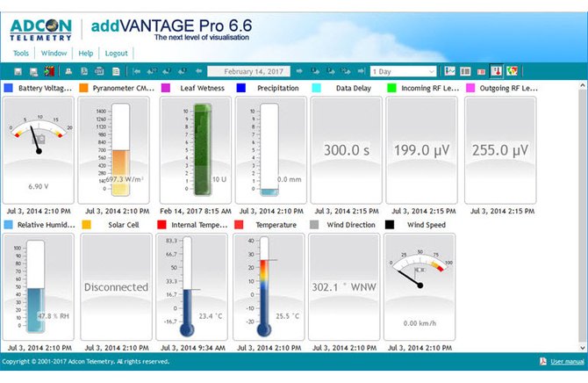Go to the next date with the right arrow
Viewport: 588px width, 383px height.
point(299,71)
